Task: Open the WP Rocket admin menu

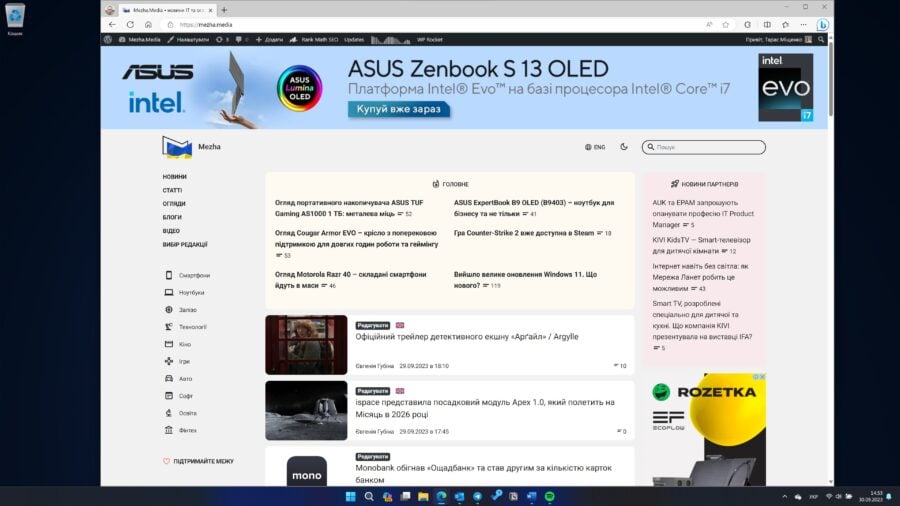Action: (429, 40)
